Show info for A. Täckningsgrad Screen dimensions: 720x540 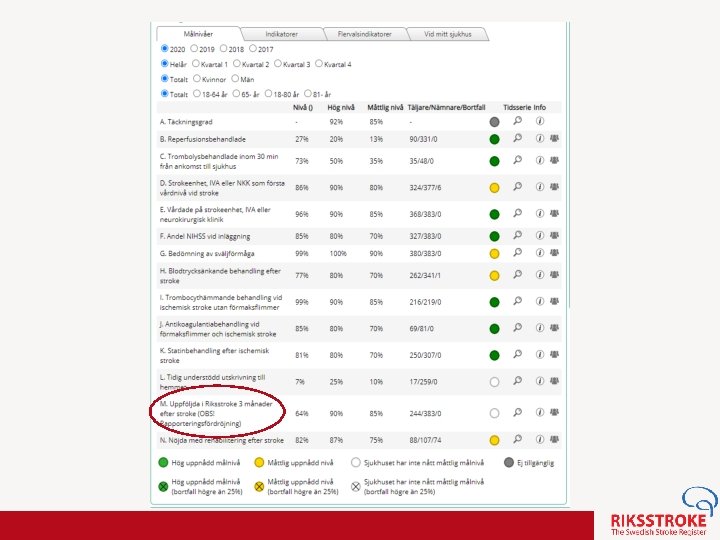540,121
